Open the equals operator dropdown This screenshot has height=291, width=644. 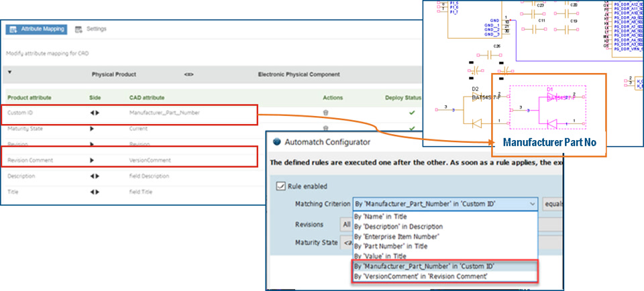coord(552,204)
